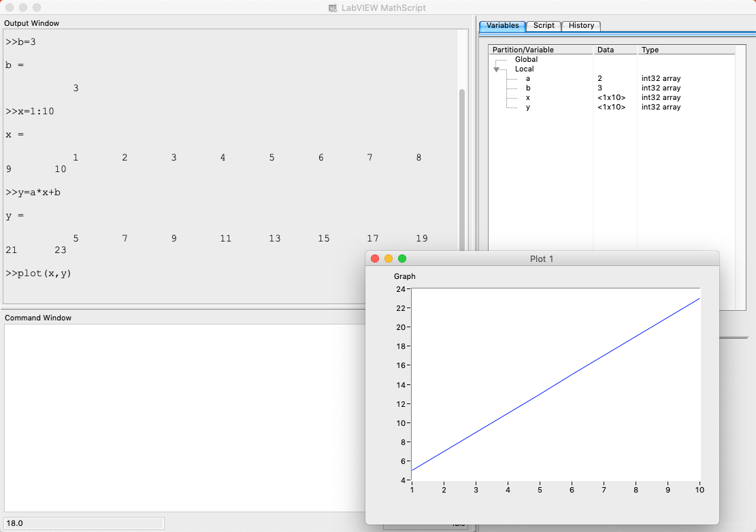Screen dimensions: 756x532
Task: Click the Data value 3 for variable b
Action: point(599,88)
